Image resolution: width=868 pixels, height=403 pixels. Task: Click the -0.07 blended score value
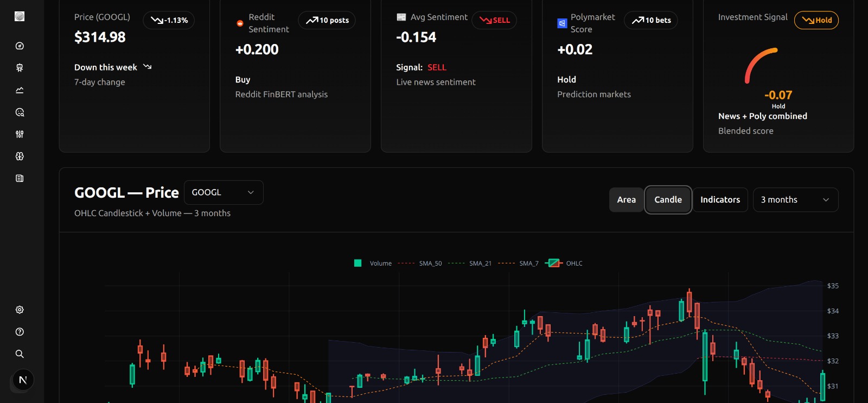point(778,95)
